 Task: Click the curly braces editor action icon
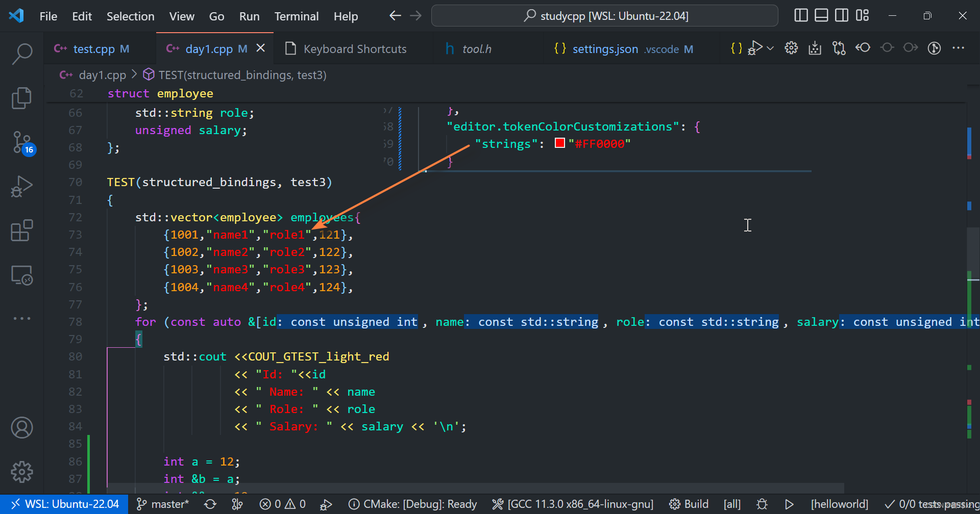click(736, 48)
